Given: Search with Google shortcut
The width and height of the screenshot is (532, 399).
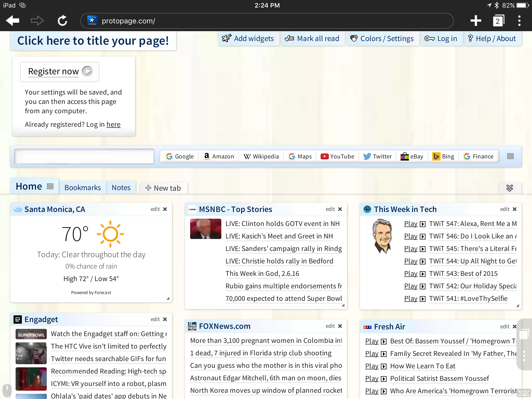Looking at the screenshot, I should [180, 156].
